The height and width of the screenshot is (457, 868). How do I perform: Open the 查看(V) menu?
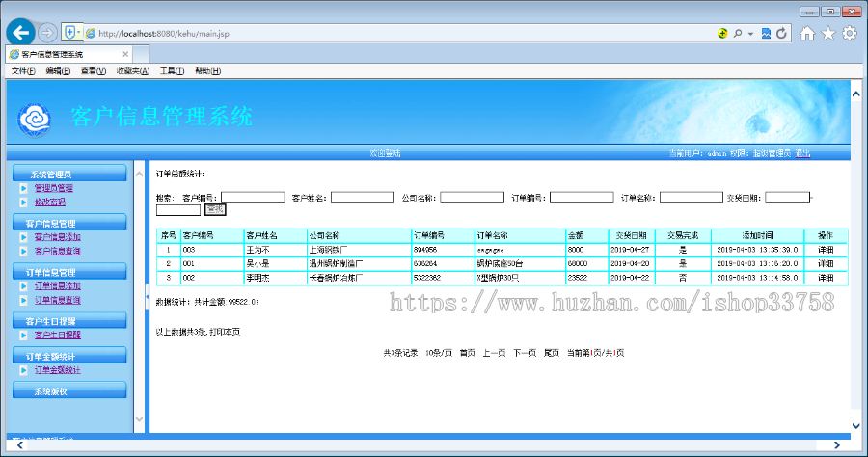tap(94, 71)
